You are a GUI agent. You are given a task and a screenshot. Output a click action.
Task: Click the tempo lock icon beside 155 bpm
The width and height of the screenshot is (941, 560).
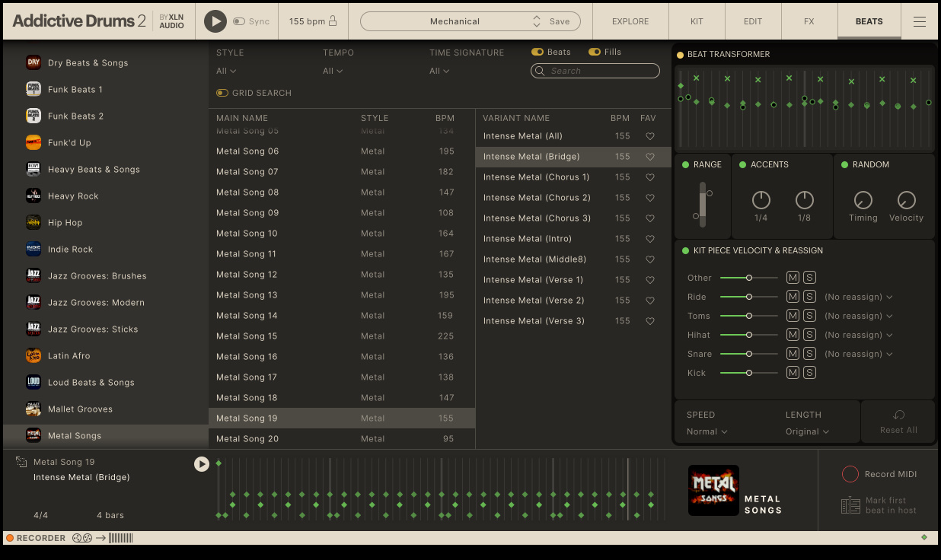point(333,21)
